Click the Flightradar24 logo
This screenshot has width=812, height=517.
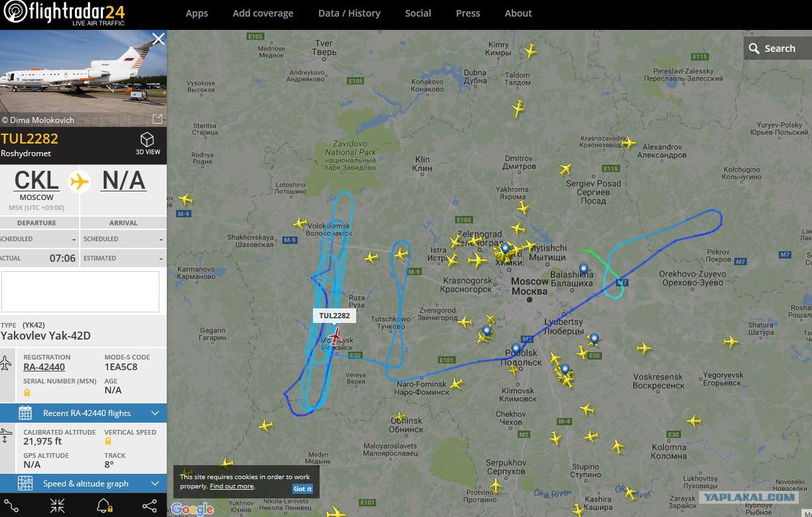click(64, 13)
